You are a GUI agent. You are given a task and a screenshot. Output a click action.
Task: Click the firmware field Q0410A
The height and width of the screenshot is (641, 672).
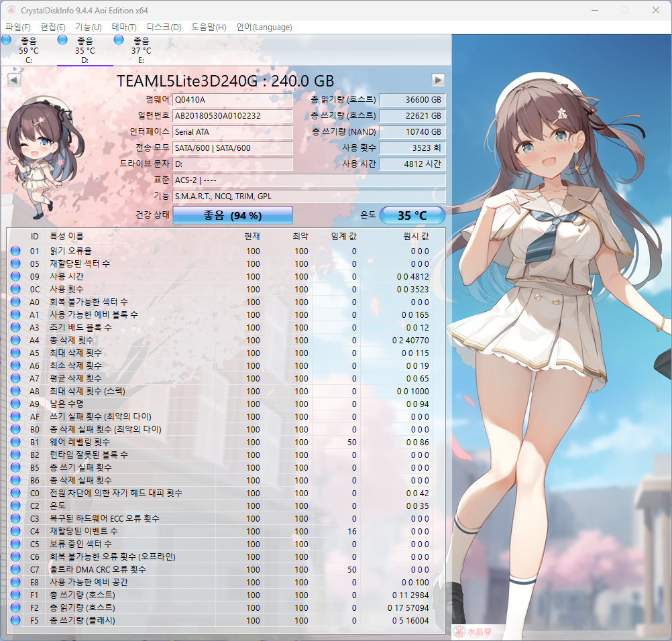(x=233, y=100)
